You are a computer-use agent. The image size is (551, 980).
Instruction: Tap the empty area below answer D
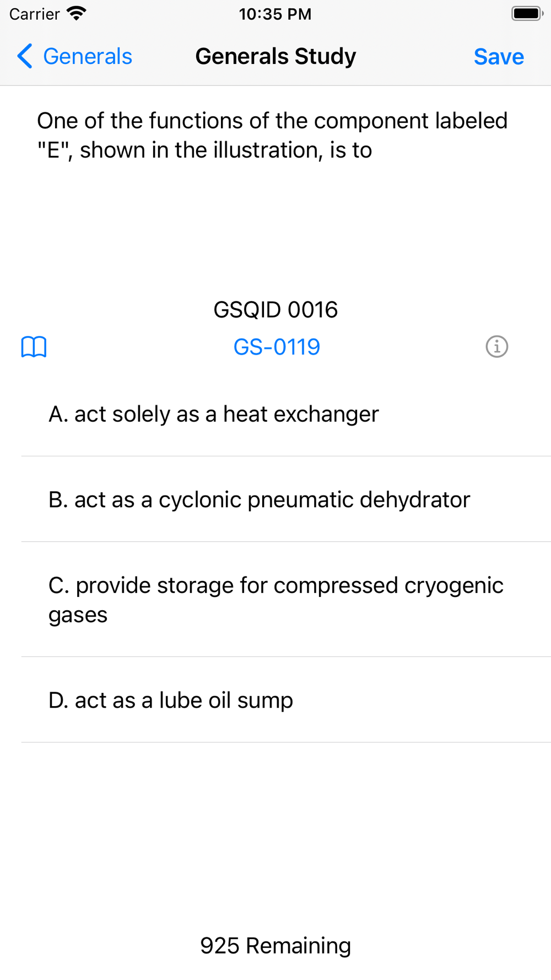[x=275, y=832]
